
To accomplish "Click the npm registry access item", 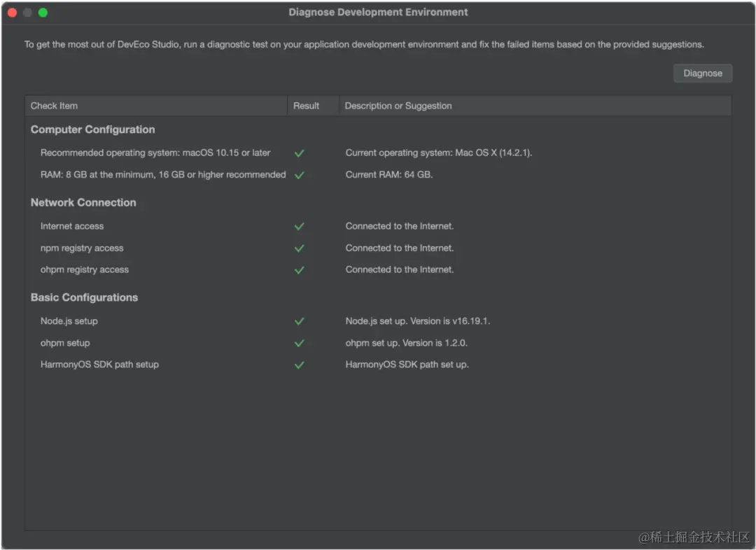I will pos(82,248).
